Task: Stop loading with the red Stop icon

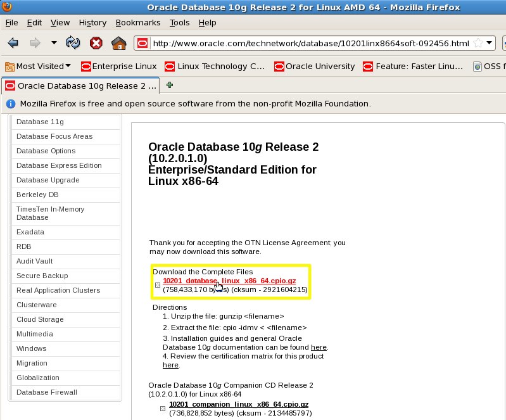Action: click(x=96, y=43)
